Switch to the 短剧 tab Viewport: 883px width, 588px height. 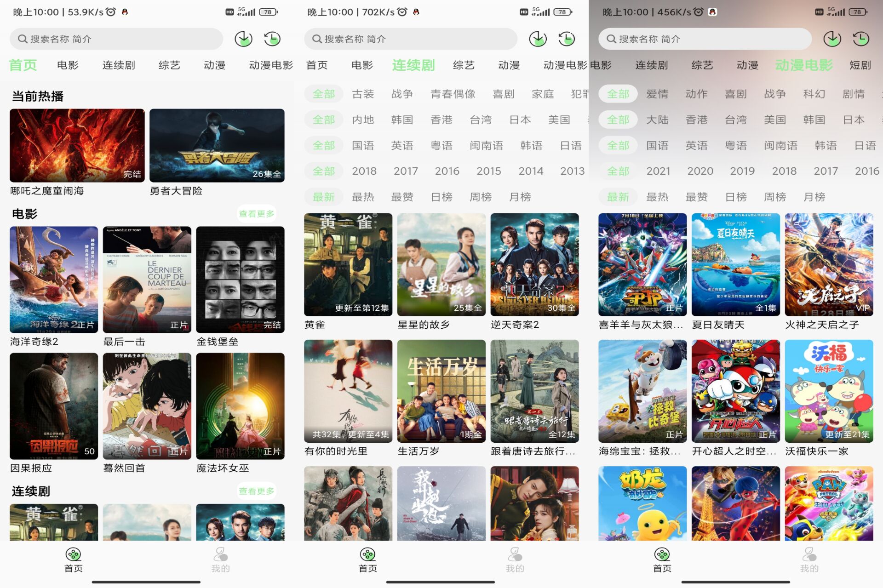click(860, 65)
